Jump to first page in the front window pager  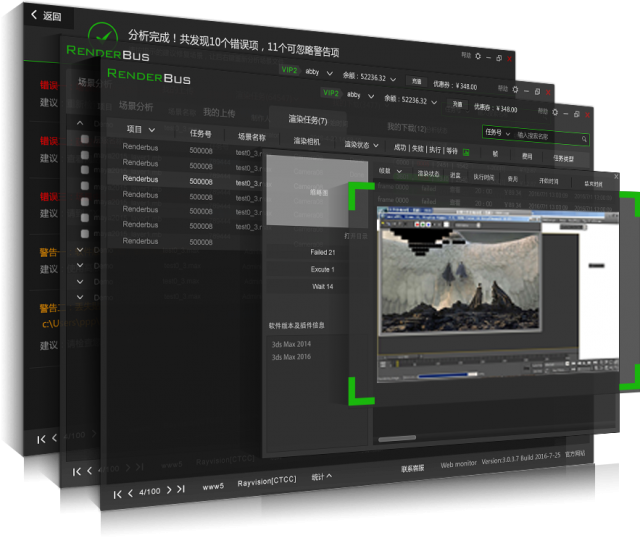117,495
